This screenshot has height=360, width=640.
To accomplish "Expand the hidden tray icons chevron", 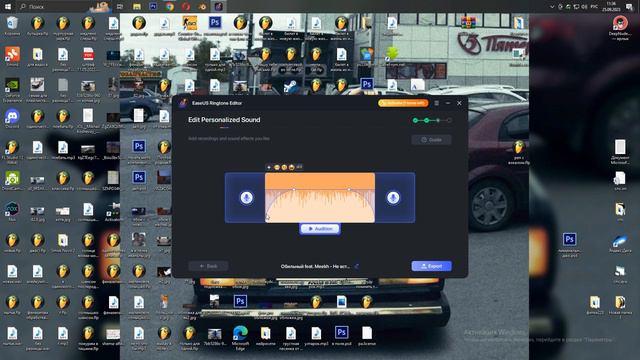I will pyautogui.click(x=552, y=7).
